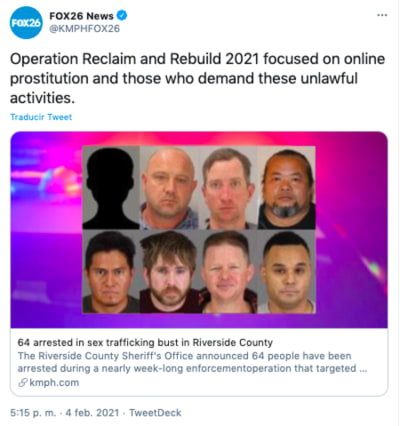The image size is (400, 426).
Task: Click the bearded brown-haired man mugshot
Action: tap(169, 272)
